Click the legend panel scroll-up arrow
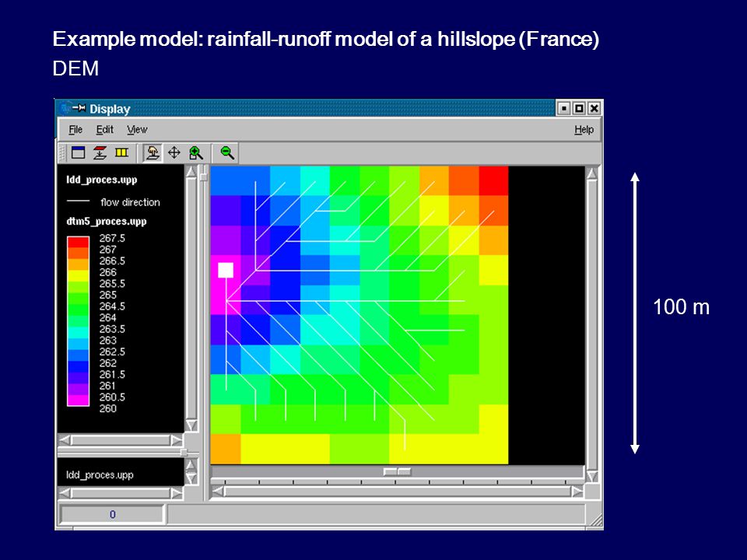 (191, 172)
